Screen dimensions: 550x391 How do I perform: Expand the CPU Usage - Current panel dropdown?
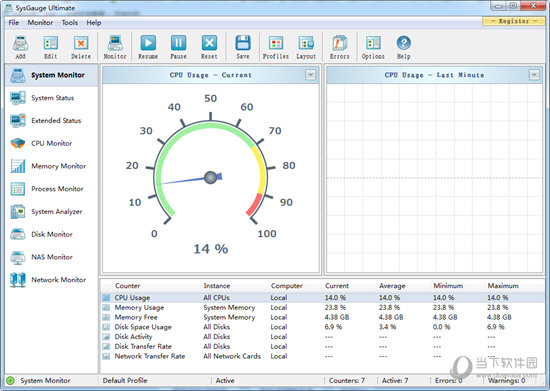[x=310, y=75]
